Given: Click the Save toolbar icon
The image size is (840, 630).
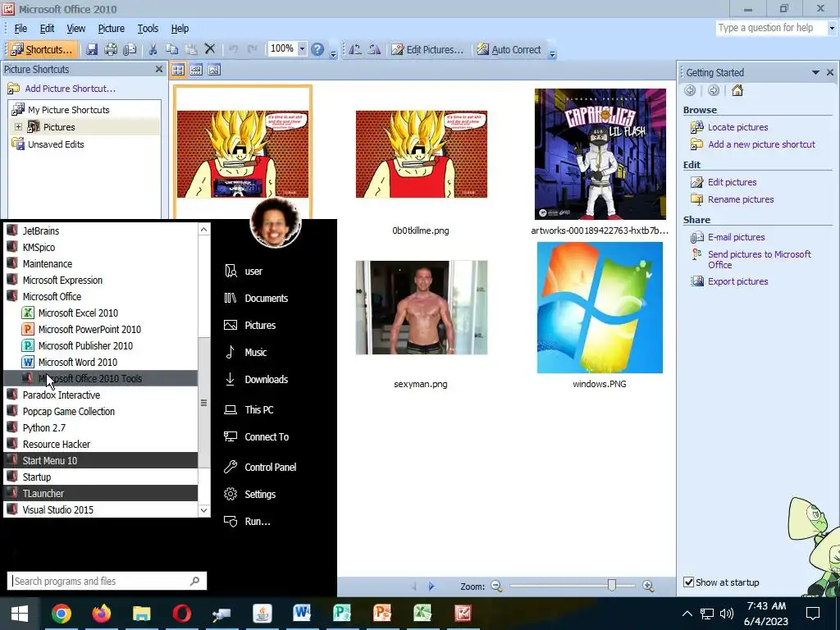Looking at the screenshot, I should point(92,50).
